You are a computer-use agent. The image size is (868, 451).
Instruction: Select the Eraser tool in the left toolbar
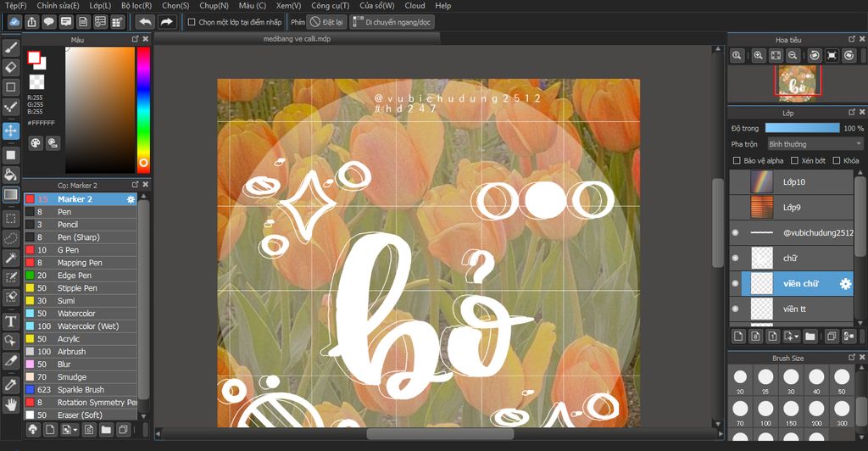click(10, 68)
